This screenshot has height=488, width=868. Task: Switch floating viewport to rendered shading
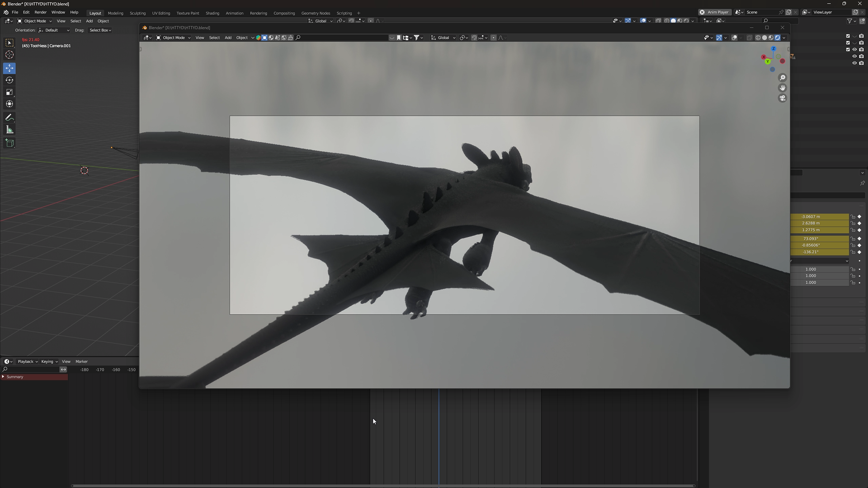point(778,38)
